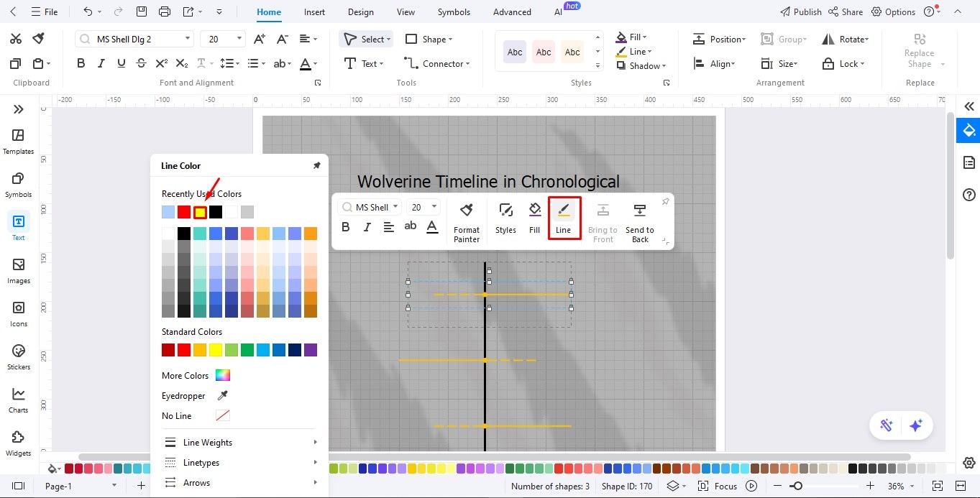Viewport: 980px width, 498px height.
Task: Switch to the Design ribbon tab
Action: [360, 11]
